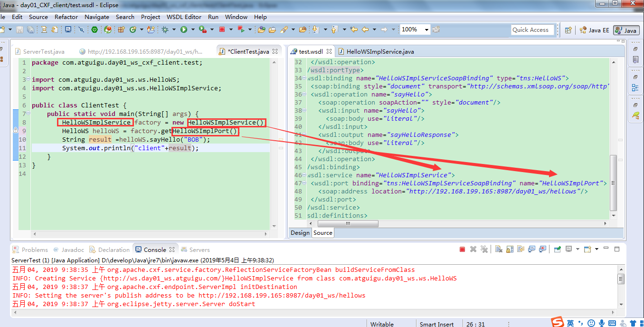Collapse wsdl:service element at line 46
This screenshot has height=327, width=644.
click(x=305, y=175)
